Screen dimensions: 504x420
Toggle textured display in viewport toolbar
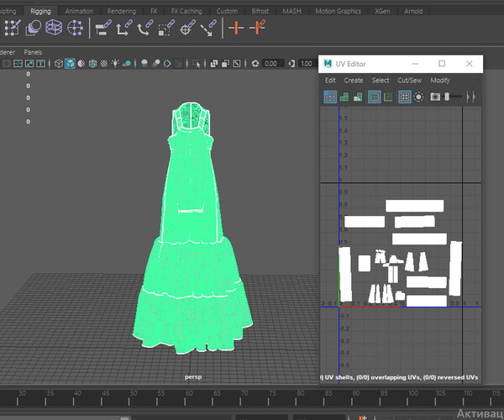(x=104, y=64)
